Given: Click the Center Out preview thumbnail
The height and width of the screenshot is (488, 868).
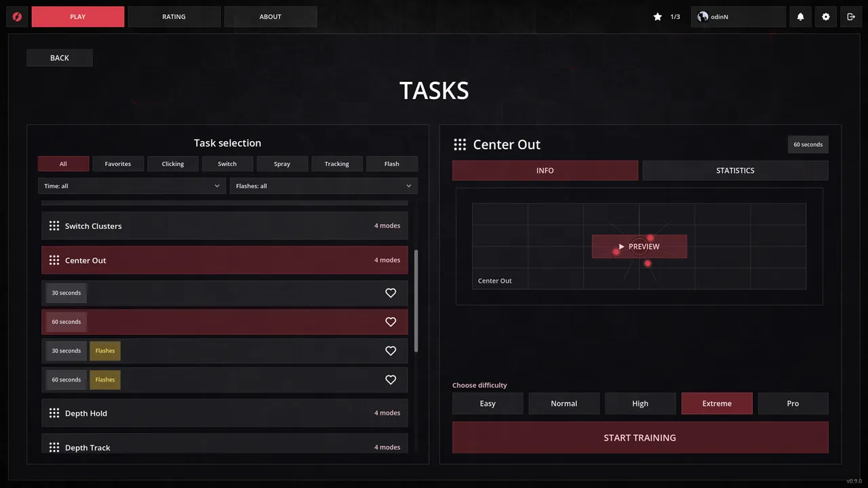Looking at the screenshot, I should [639, 246].
